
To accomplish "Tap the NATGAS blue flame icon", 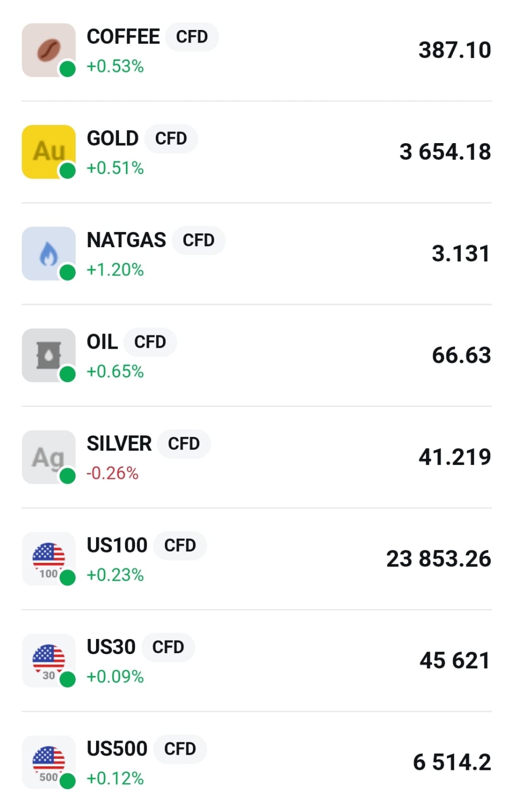I will point(48,253).
